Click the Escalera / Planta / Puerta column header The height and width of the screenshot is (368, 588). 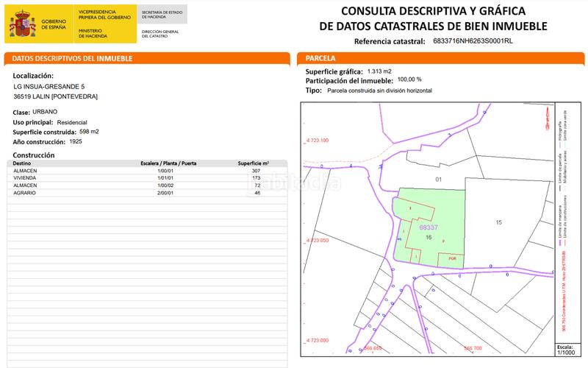(x=168, y=164)
